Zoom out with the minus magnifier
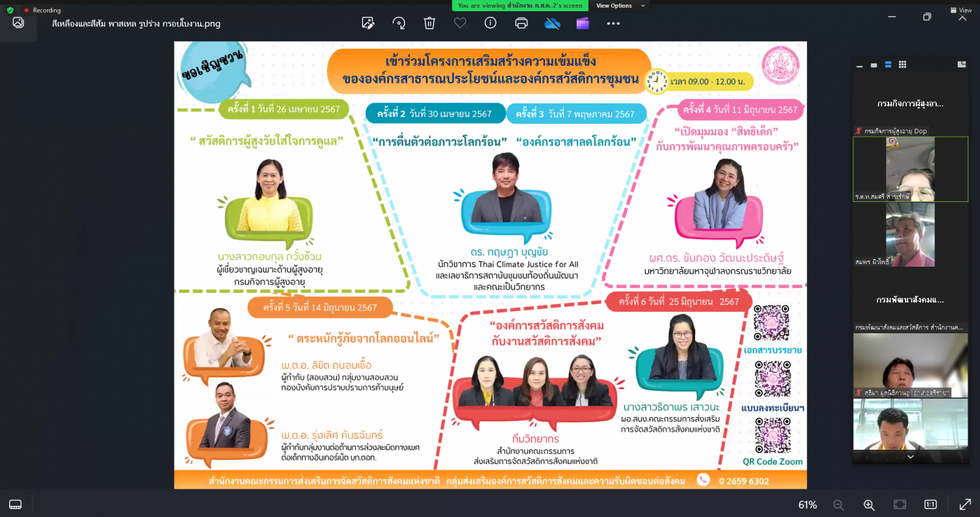 (838, 505)
